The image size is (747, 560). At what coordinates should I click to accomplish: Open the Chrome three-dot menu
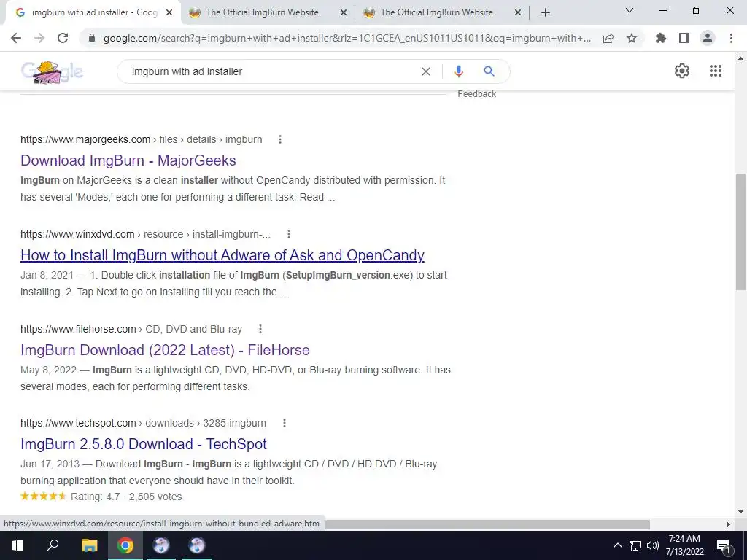[731, 38]
